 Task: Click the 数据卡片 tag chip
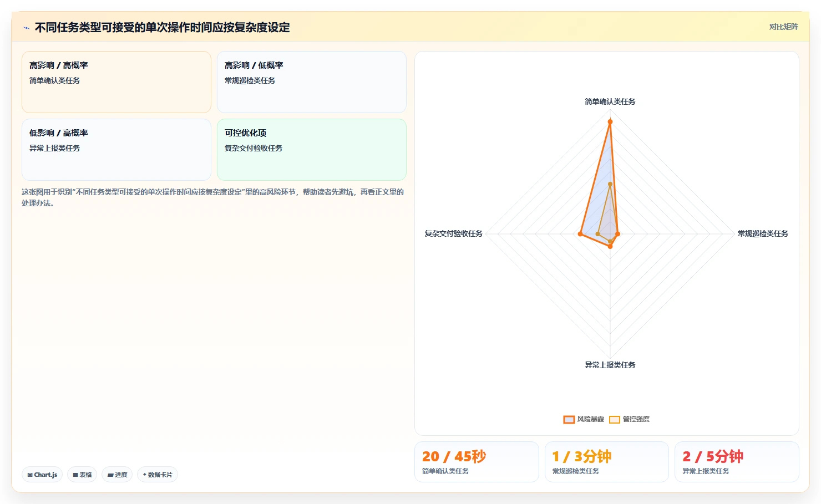158,475
